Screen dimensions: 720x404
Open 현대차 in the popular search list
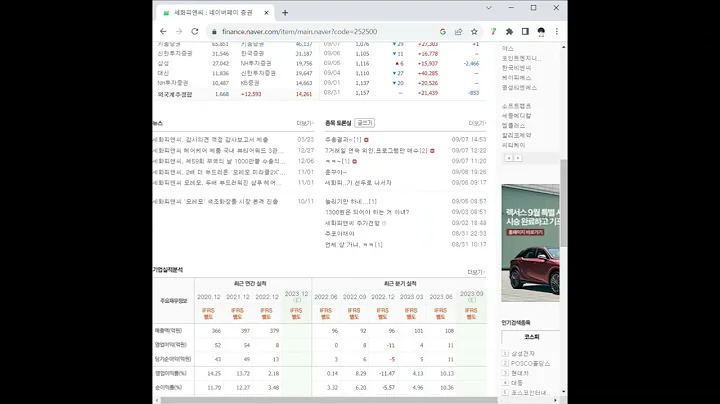click(x=520, y=373)
